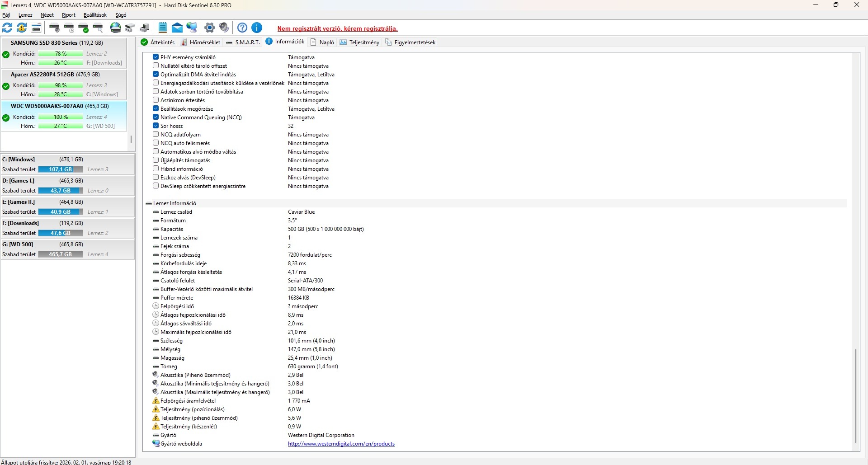Image resolution: width=868 pixels, height=465 pixels.
Task: Click the 7200 fordulat/perc rotation speed value
Action: pos(310,255)
